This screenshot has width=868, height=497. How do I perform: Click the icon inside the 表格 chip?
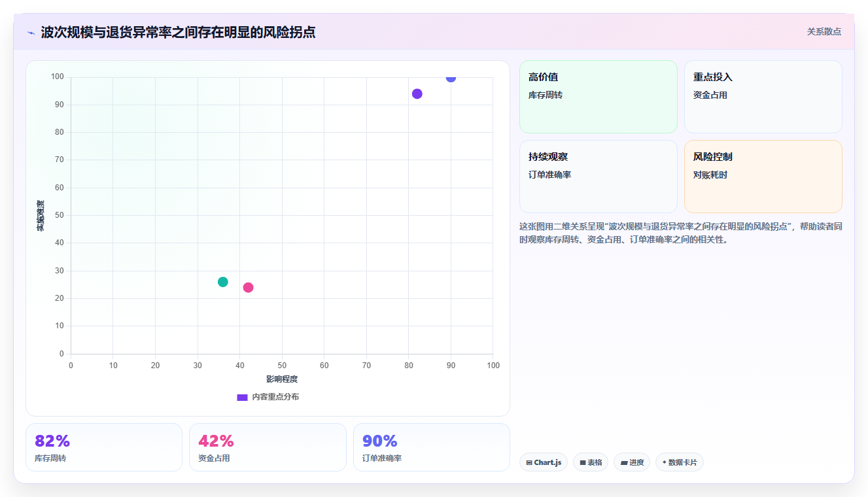[583, 462]
